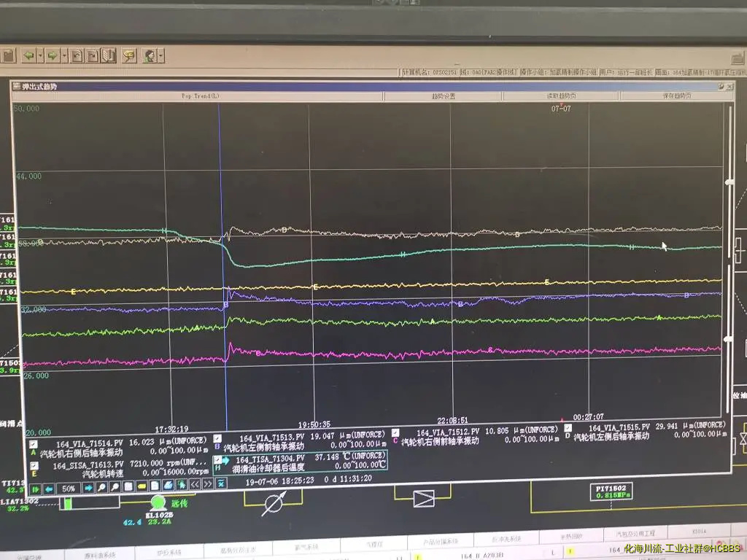Click the 50% scroll step field
The width and height of the screenshot is (747, 560).
point(69,489)
